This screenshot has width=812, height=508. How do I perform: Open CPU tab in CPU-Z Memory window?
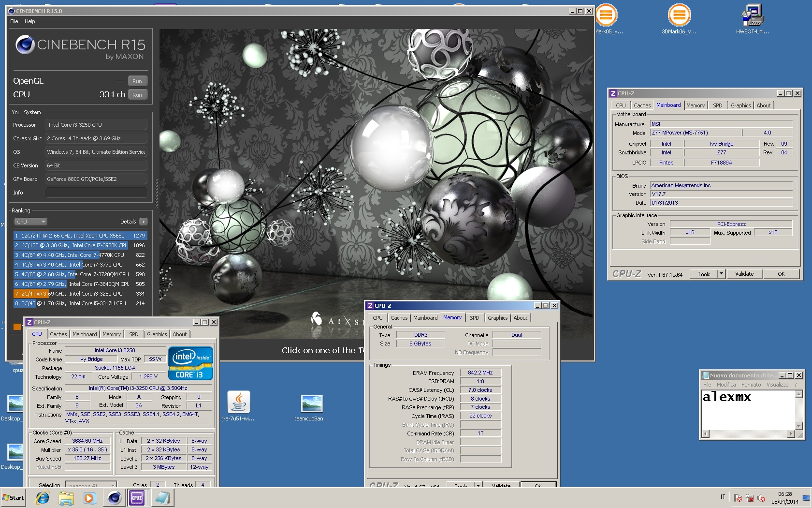pyautogui.click(x=378, y=318)
